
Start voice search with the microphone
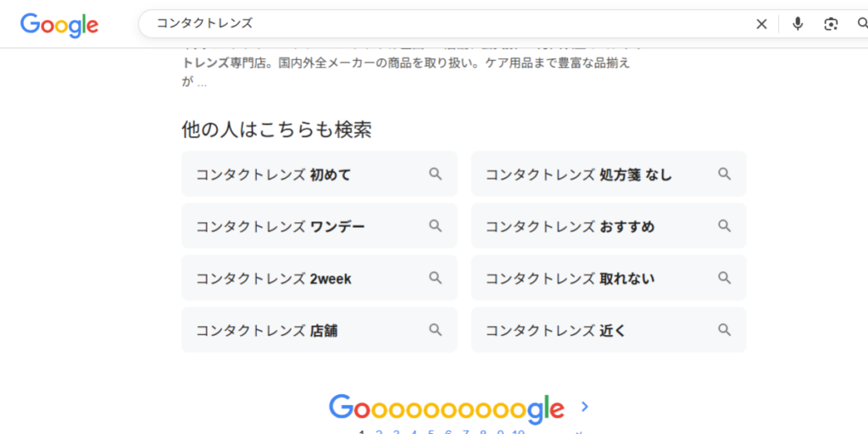coord(797,24)
